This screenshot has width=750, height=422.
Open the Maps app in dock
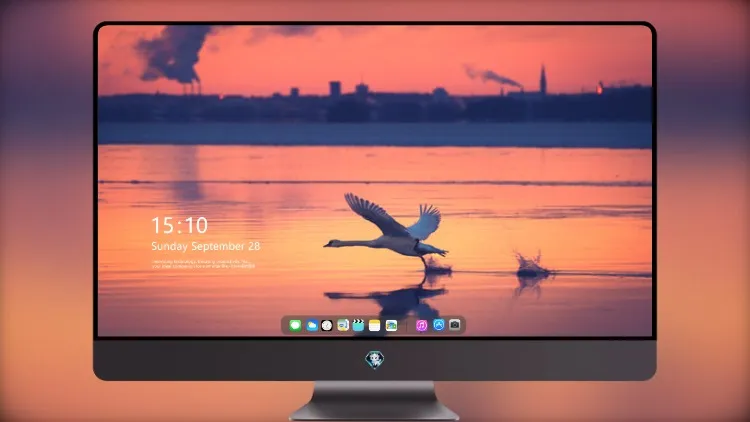click(x=342, y=325)
